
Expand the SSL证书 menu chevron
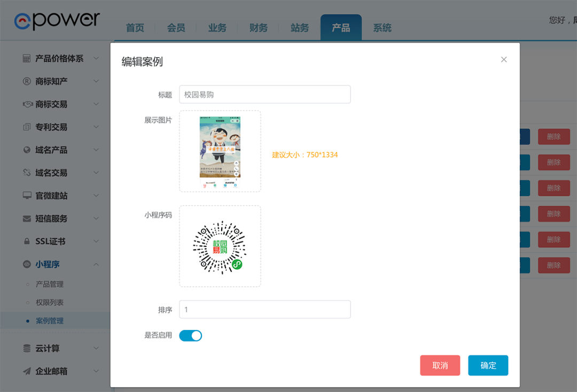coord(96,241)
